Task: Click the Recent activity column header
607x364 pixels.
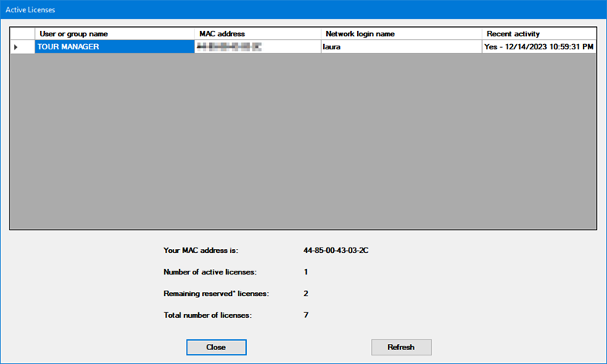Action: tap(539, 34)
